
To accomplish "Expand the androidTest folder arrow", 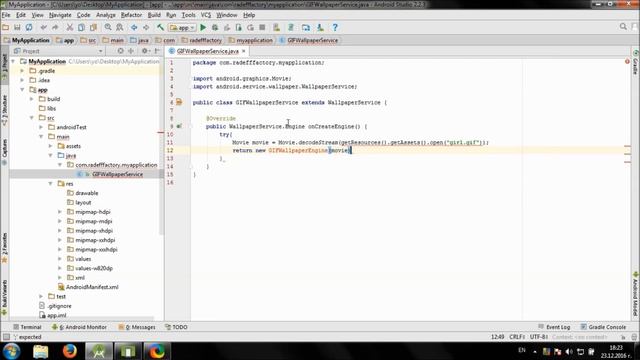I will click(41, 127).
